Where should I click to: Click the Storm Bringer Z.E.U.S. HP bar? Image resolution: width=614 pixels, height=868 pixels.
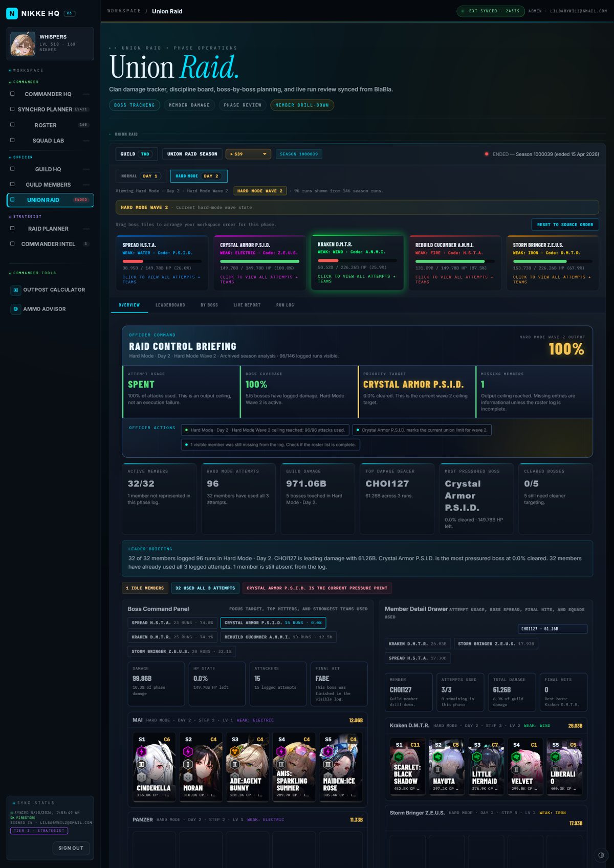click(553, 261)
